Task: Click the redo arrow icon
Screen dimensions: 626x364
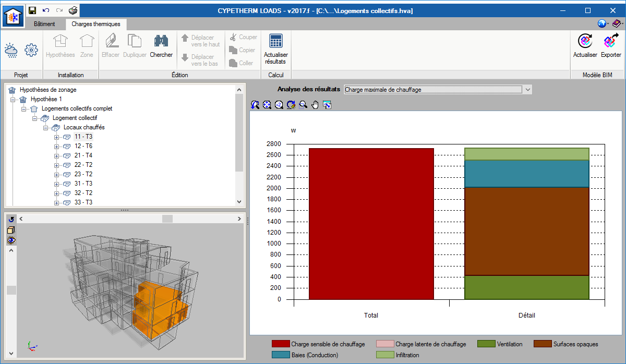Action: tap(59, 10)
